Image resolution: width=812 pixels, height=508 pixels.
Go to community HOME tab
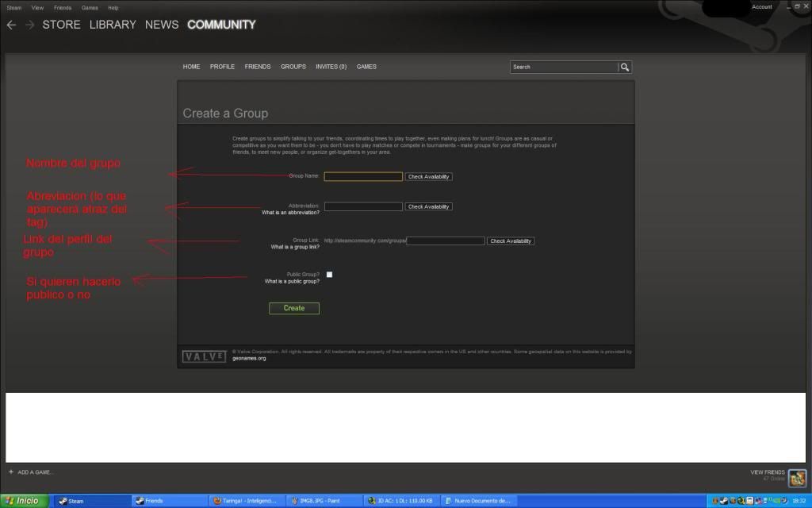tap(191, 67)
